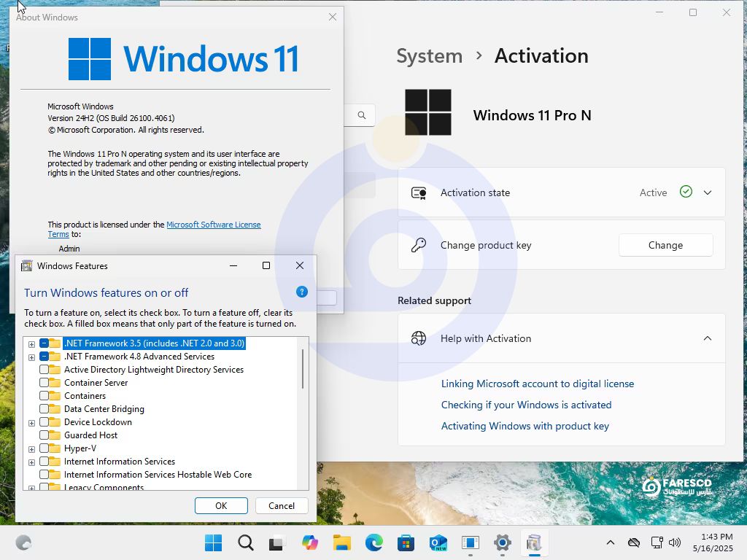Close the About Windows dialog
Viewport: 747px width, 560px height.
(333, 17)
